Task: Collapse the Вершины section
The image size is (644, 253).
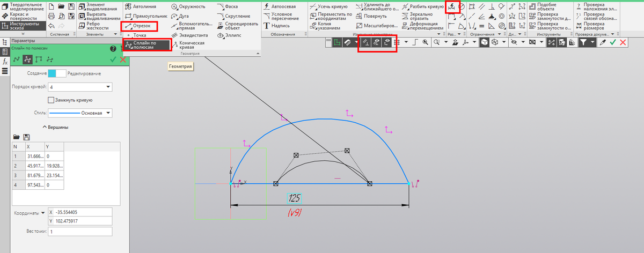Action: click(x=45, y=127)
